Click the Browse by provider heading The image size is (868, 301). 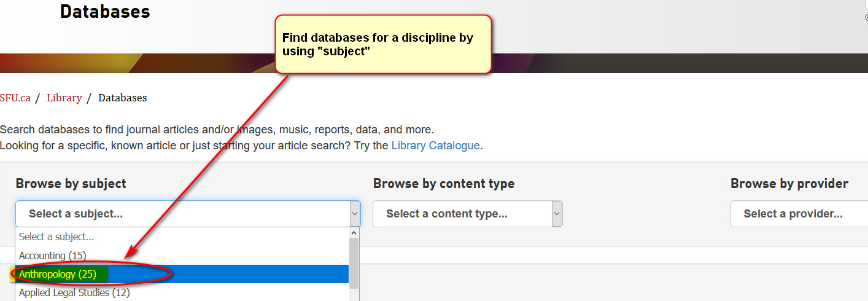[x=789, y=184]
